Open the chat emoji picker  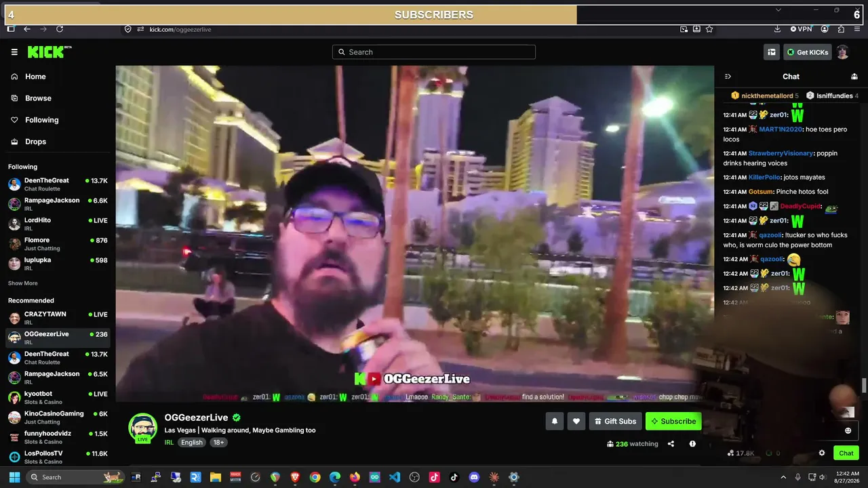coord(848,430)
